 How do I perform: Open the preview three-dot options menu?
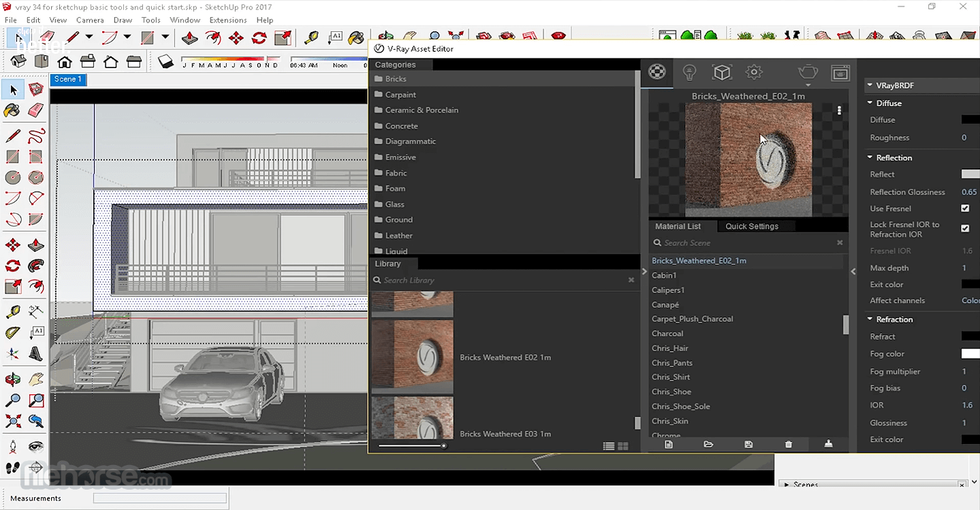[839, 110]
